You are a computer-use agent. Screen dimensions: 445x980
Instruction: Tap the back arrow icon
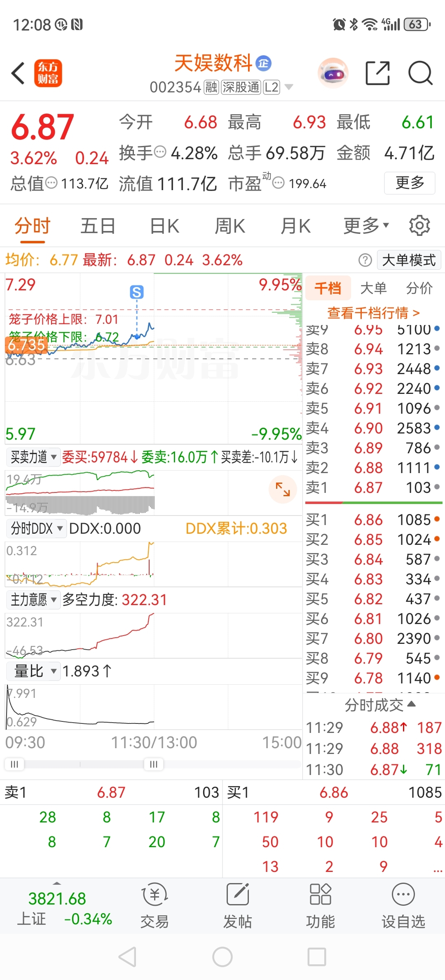18,73
